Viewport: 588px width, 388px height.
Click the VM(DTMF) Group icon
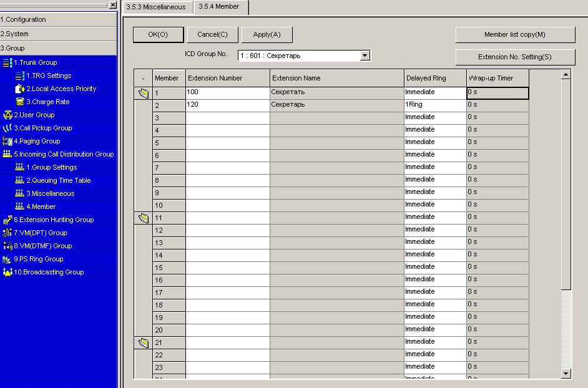[x=7, y=246]
